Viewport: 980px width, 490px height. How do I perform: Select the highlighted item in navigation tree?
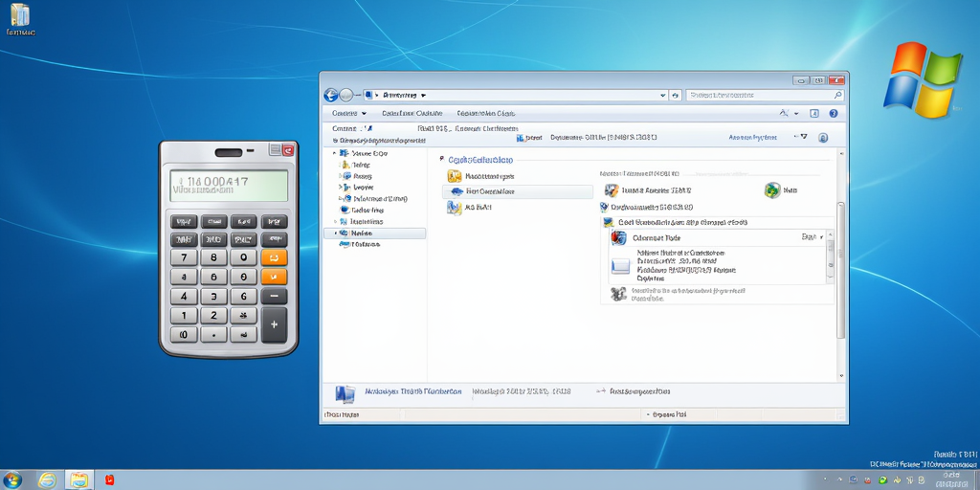click(x=375, y=234)
